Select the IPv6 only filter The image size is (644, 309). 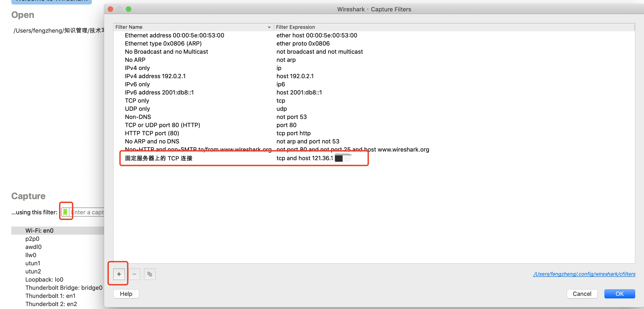pyautogui.click(x=137, y=84)
